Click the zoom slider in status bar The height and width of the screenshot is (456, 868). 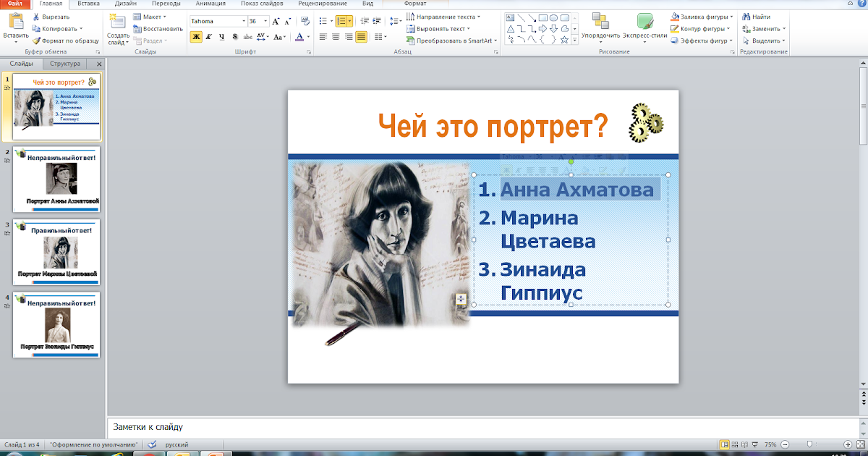click(x=809, y=444)
